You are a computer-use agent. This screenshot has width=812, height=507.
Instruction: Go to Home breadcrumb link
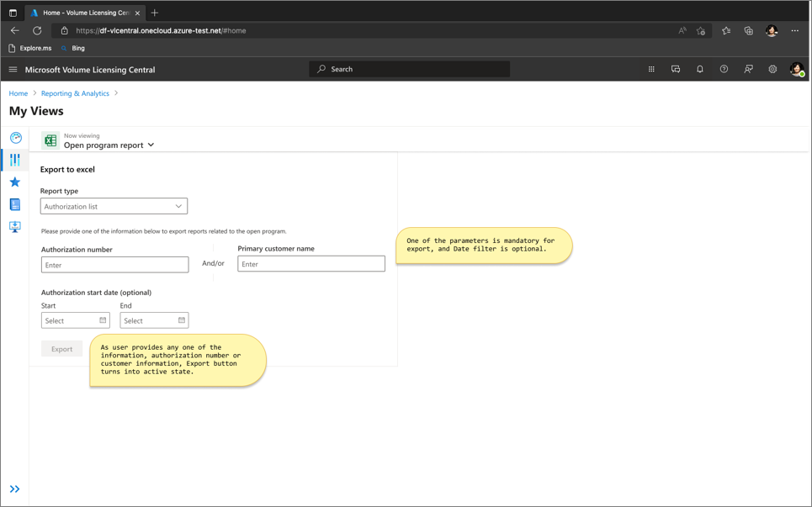19,93
